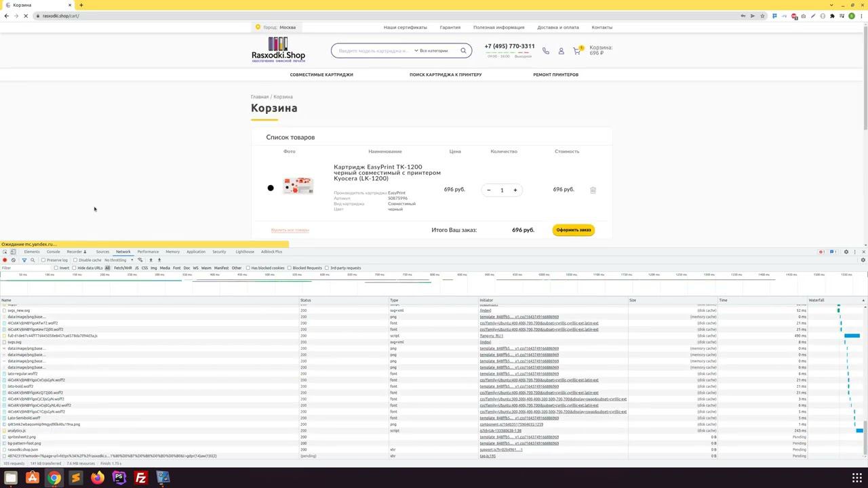Open 'Ремонт принтеров' link
The image size is (868, 488).
pos(555,75)
